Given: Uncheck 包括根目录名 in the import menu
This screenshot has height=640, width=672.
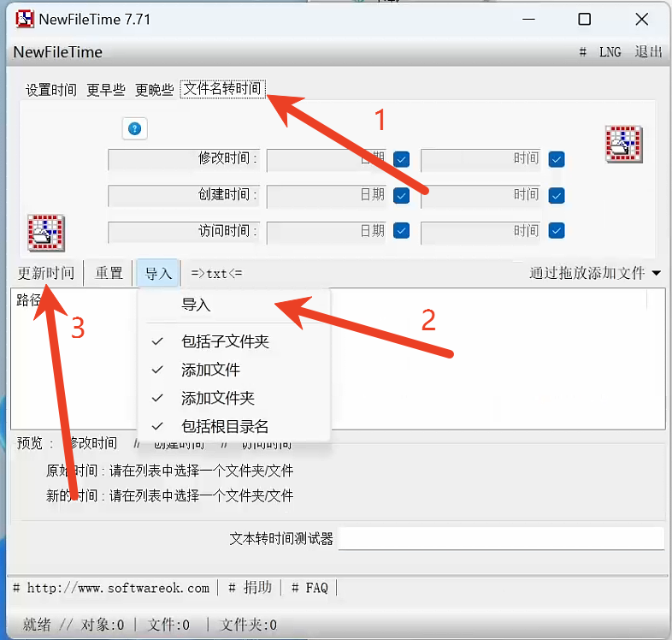Looking at the screenshot, I should point(233,426).
